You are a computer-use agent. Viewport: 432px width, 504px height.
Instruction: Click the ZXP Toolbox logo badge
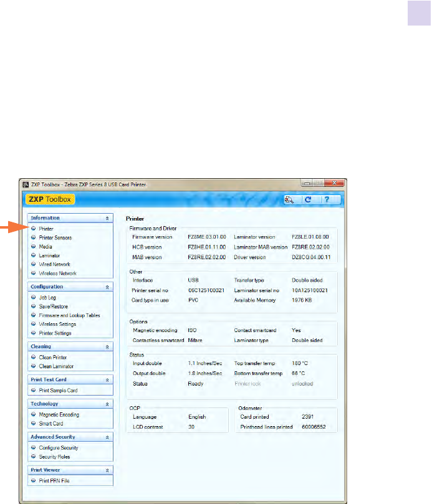pos(50,199)
